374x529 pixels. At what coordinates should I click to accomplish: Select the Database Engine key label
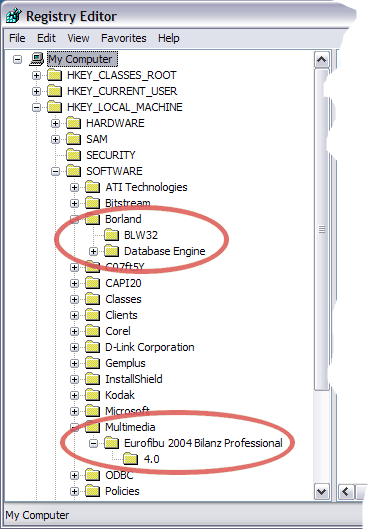pos(165,251)
